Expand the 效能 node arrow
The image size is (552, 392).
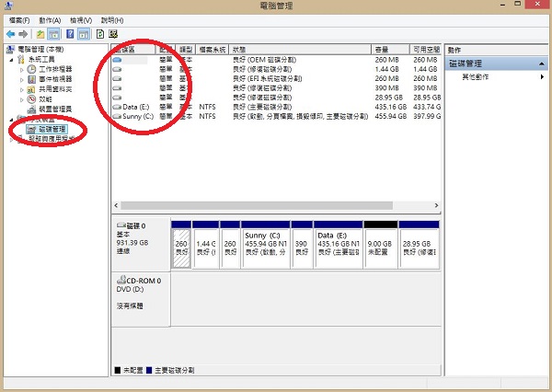click(22, 99)
